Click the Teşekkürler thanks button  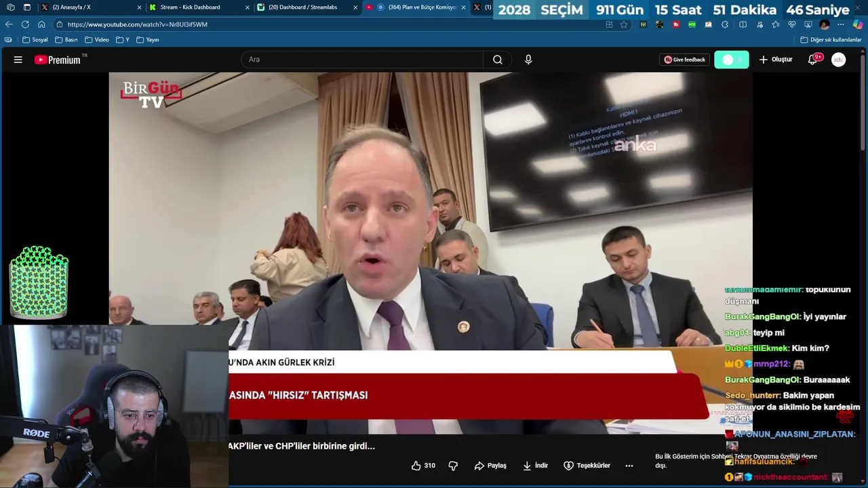click(587, 466)
